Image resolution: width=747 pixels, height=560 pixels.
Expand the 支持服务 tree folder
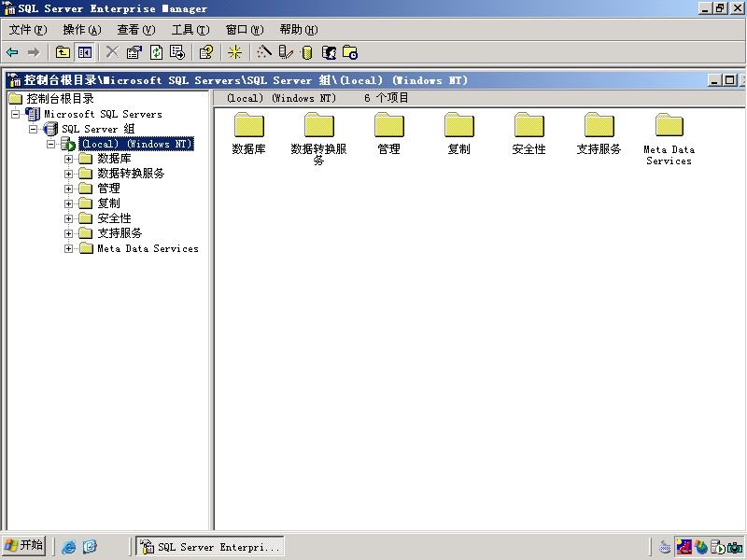(x=68, y=234)
